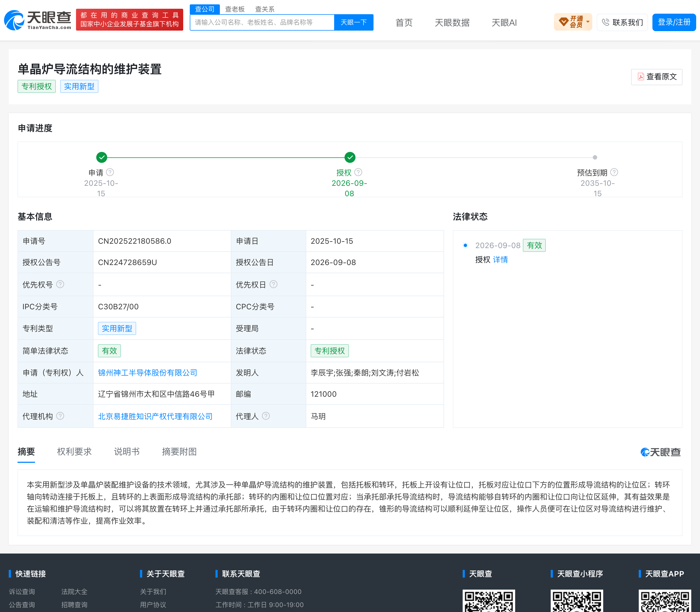Expand the 开通会员 dropdown
700x612 pixels.
click(573, 22)
